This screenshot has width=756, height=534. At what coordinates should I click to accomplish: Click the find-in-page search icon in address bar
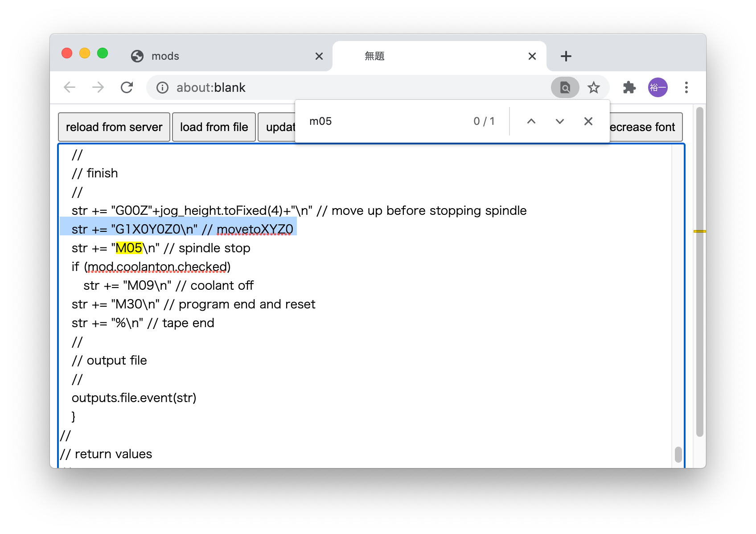tap(565, 87)
